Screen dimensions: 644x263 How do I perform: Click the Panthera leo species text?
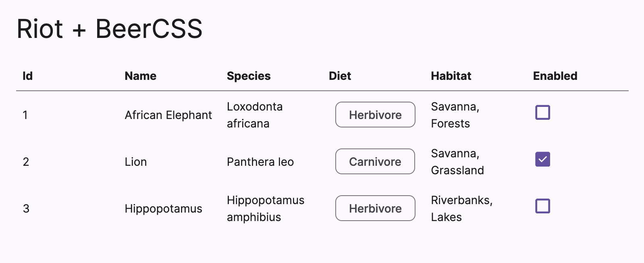[x=260, y=162]
